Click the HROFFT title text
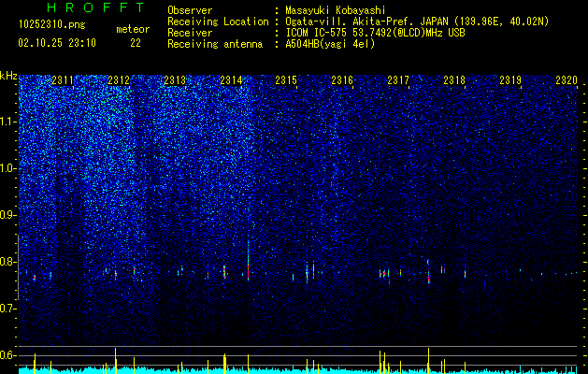Viewport: 588px width, 374px height. [x=95, y=7]
